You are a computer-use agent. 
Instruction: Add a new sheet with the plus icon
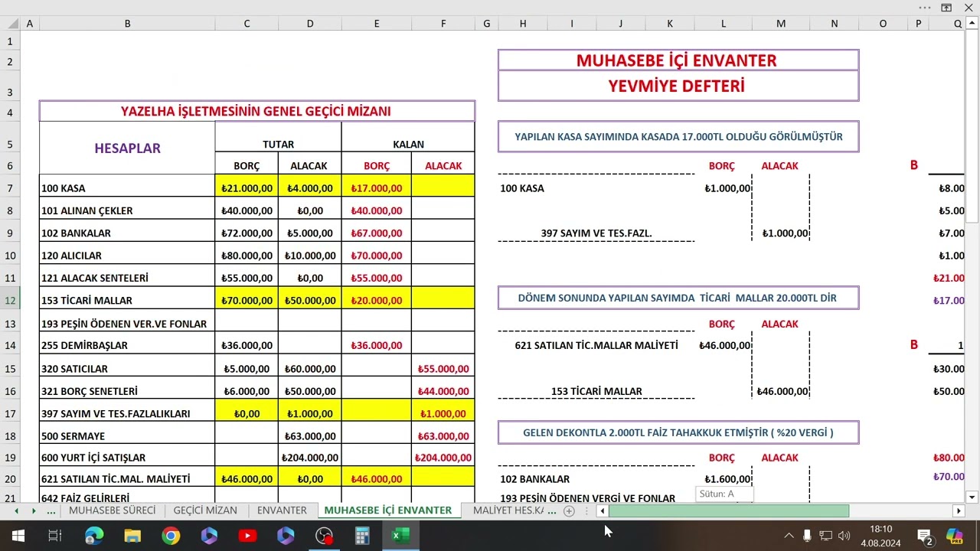click(x=569, y=510)
